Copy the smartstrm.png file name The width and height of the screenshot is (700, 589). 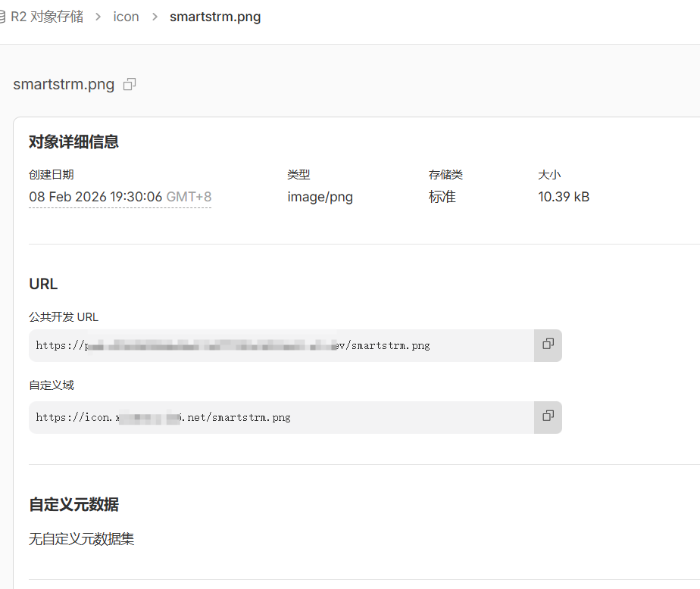coord(130,84)
